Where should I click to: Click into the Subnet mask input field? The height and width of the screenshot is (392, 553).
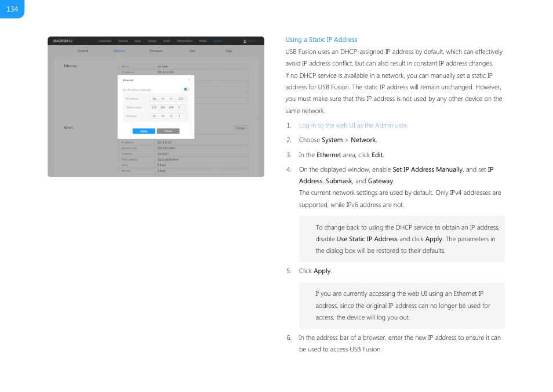(x=168, y=107)
